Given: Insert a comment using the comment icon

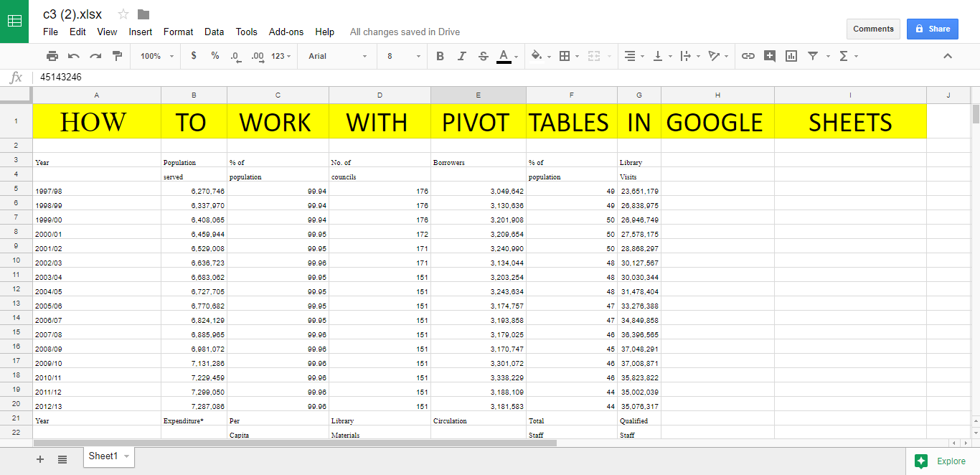Looking at the screenshot, I should pyautogui.click(x=770, y=56).
